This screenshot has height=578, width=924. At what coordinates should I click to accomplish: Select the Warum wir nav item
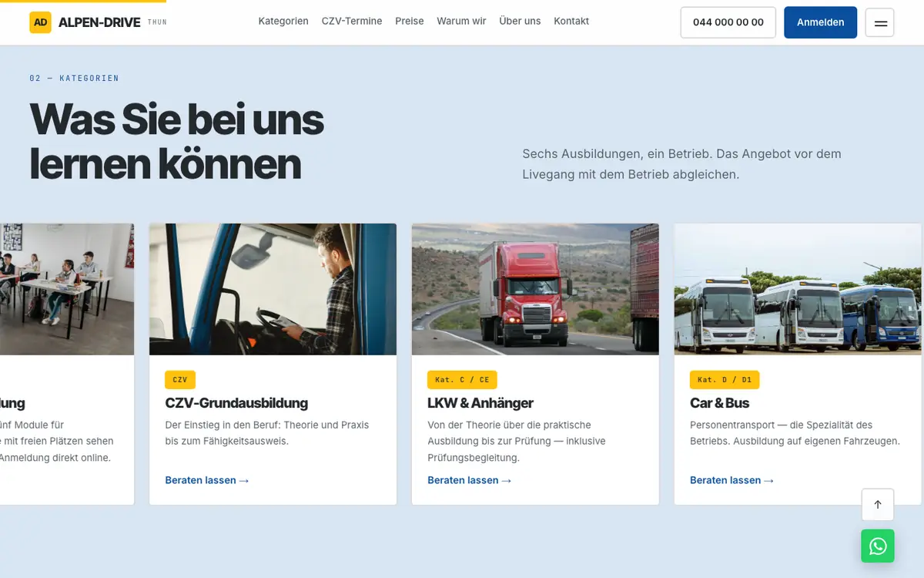461,22
